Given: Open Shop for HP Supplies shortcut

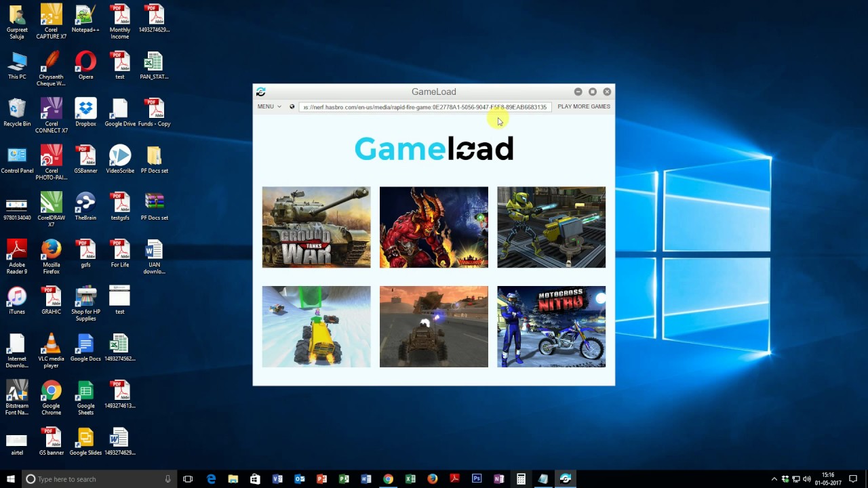Looking at the screenshot, I should pyautogui.click(x=85, y=304).
